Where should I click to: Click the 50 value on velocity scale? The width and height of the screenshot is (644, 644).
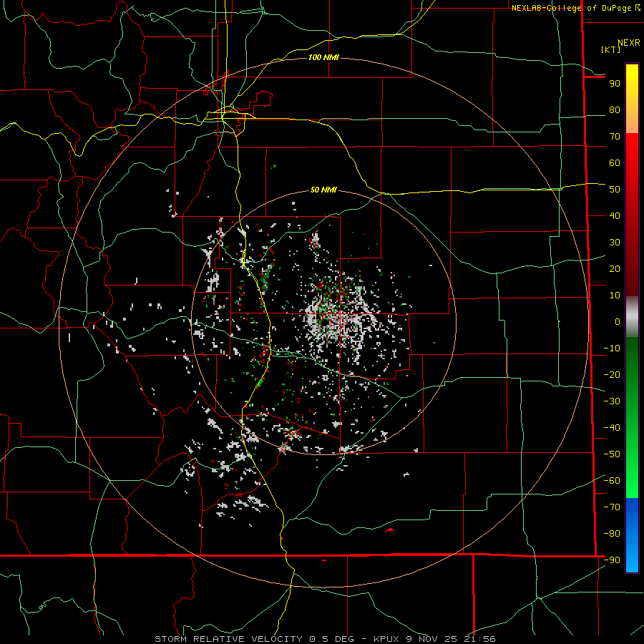[615, 190]
